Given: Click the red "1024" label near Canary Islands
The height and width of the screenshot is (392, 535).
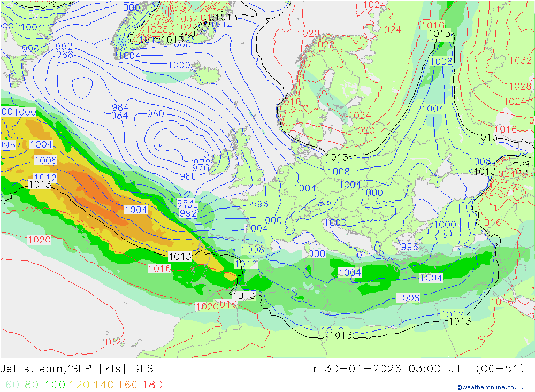Looking at the screenshot, I should coord(116,342).
